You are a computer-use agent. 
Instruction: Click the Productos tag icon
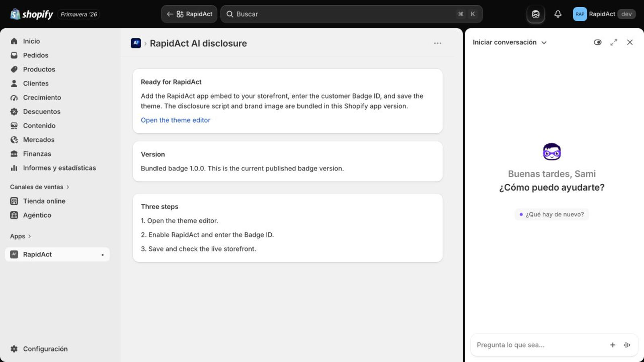(x=14, y=69)
